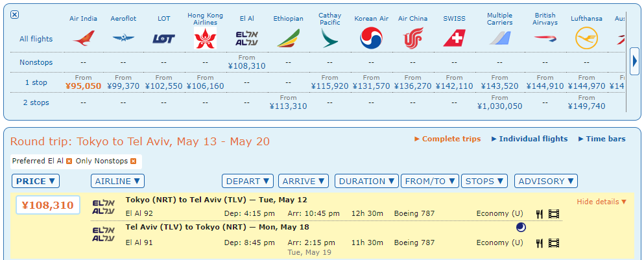Hide details of the El Al itinerary
This screenshot has width=644, height=260.
(601, 202)
